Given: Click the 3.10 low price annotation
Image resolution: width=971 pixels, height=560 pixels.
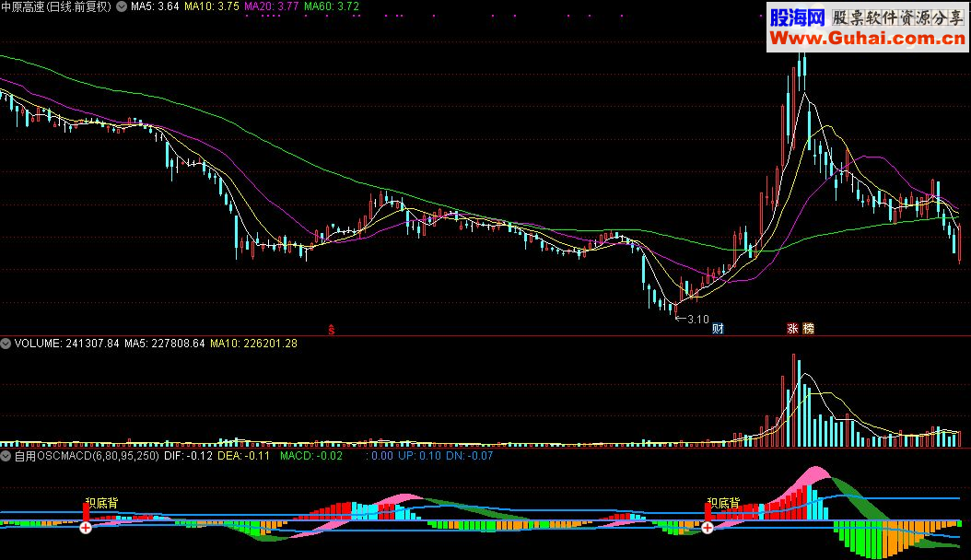Looking at the screenshot, I should tap(693, 320).
